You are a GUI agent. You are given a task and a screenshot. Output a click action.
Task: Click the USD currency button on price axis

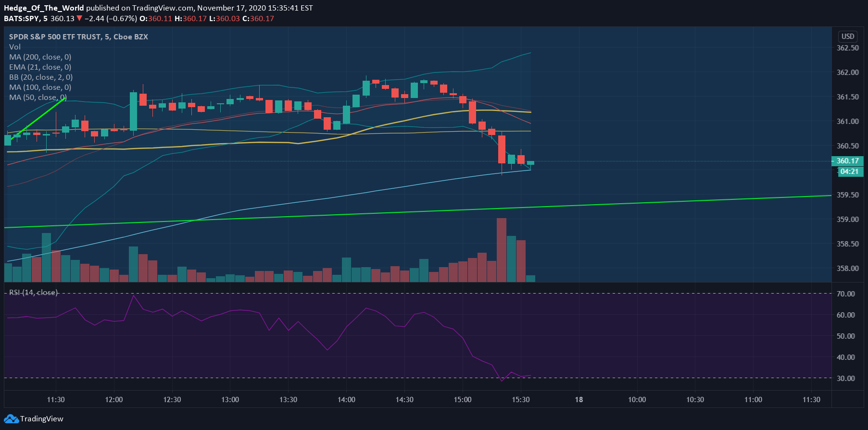point(848,37)
